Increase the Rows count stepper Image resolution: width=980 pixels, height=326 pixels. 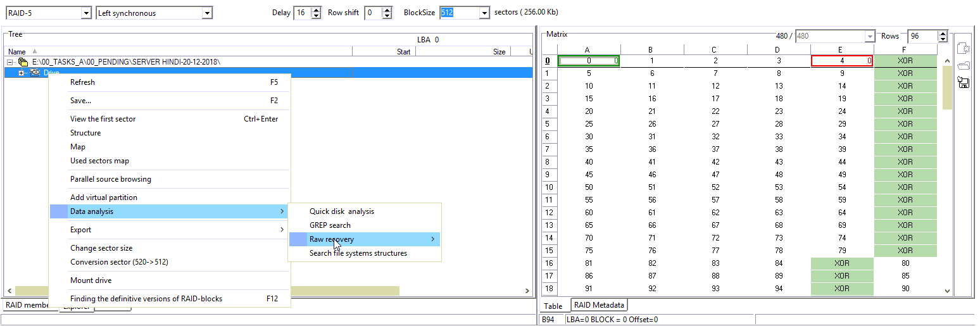(943, 34)
